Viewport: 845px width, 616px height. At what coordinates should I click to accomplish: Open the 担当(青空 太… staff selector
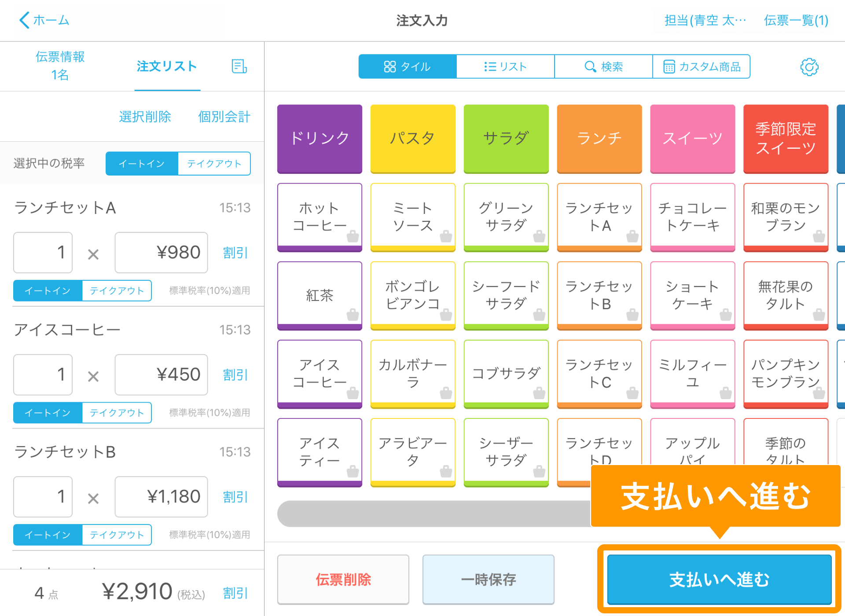pyautogui.click(x=705, y=20)
